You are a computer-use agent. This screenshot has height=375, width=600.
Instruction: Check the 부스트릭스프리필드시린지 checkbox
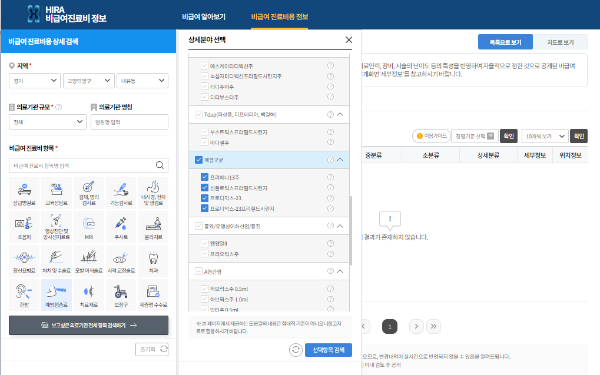click(x=205, y=132)
